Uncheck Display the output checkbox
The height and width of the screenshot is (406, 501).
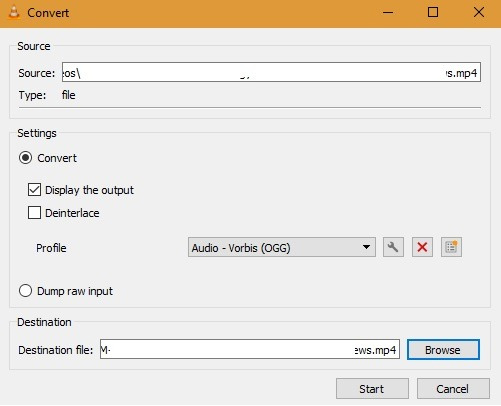[34, 190]
